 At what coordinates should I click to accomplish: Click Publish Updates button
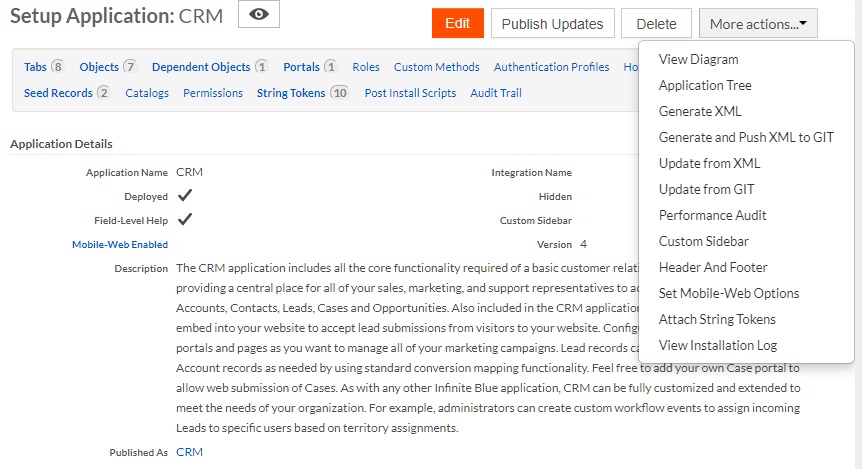click(552, 24)
